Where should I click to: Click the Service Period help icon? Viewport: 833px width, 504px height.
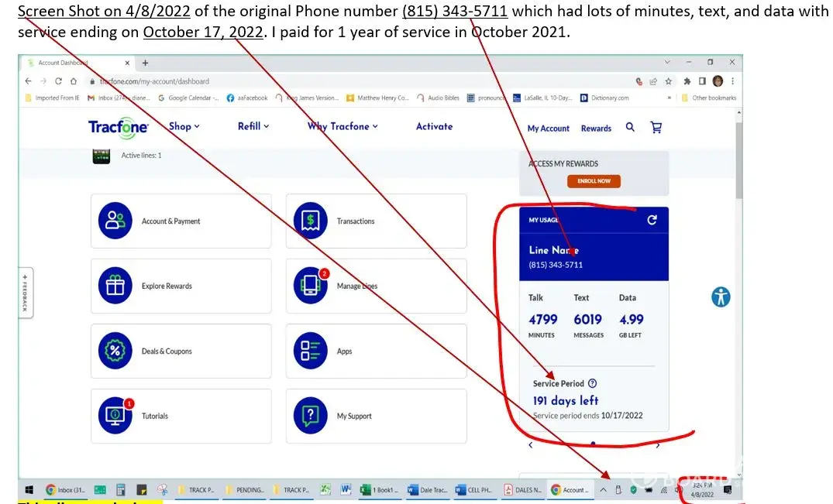click(x=593, y=383)
